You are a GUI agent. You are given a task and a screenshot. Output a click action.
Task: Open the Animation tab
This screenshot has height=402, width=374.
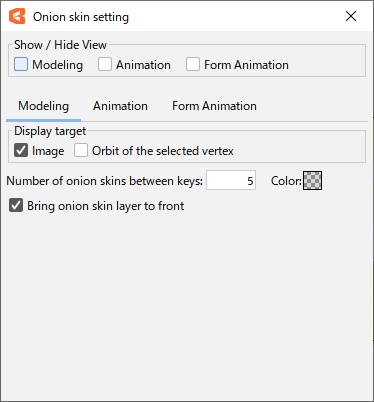(120, 106)
